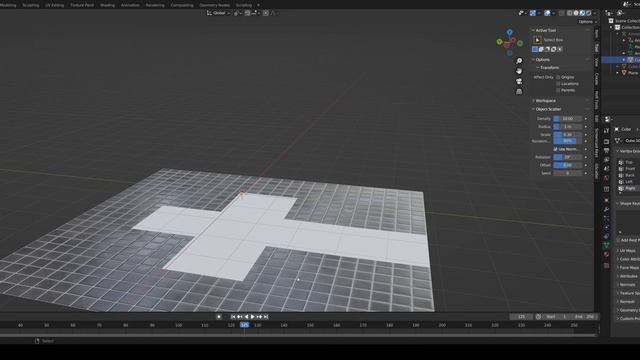This screenshot has width=640, height=360.
Task: Play the animation forward
Action: pyautogui.click(x=253, y=317)
